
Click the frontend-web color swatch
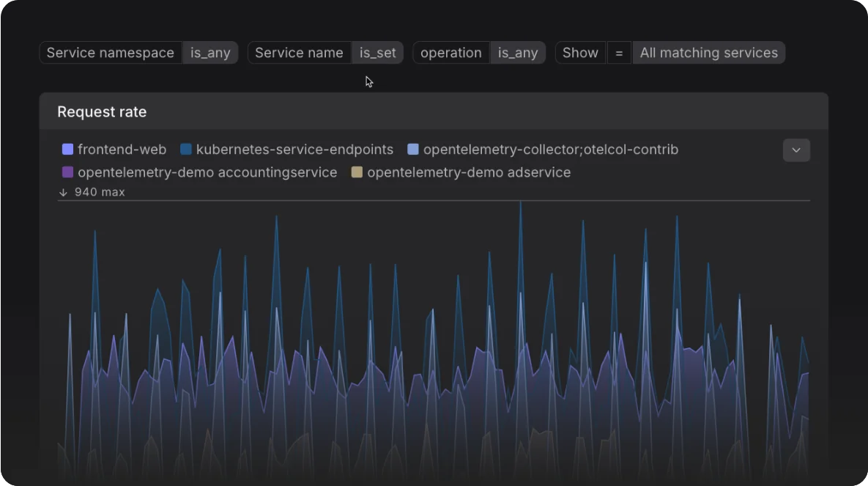click(x=67, y=149)
